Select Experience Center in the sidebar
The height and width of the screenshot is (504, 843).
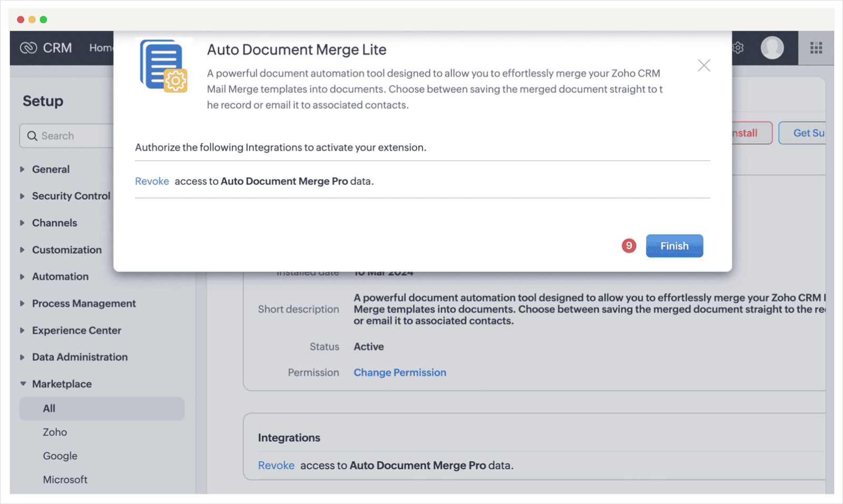pos(76,330)
